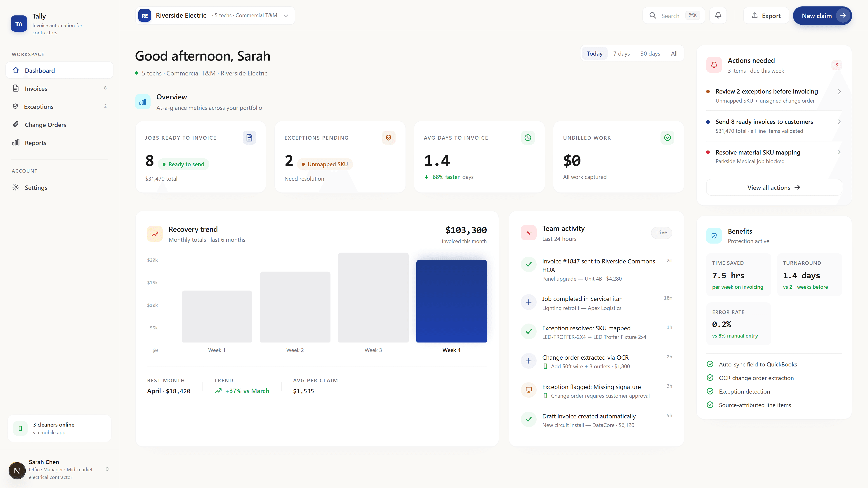Viewport: 868px width, 488px height.
Task: Click the Change Orders paperclip icon
Action: pyautogui.click(x=16, y=124)
